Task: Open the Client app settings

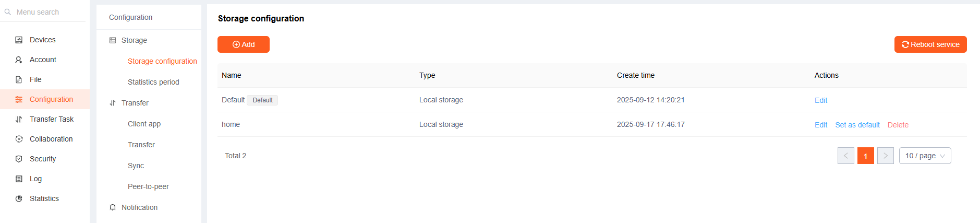Action: [x=144, y=124]
